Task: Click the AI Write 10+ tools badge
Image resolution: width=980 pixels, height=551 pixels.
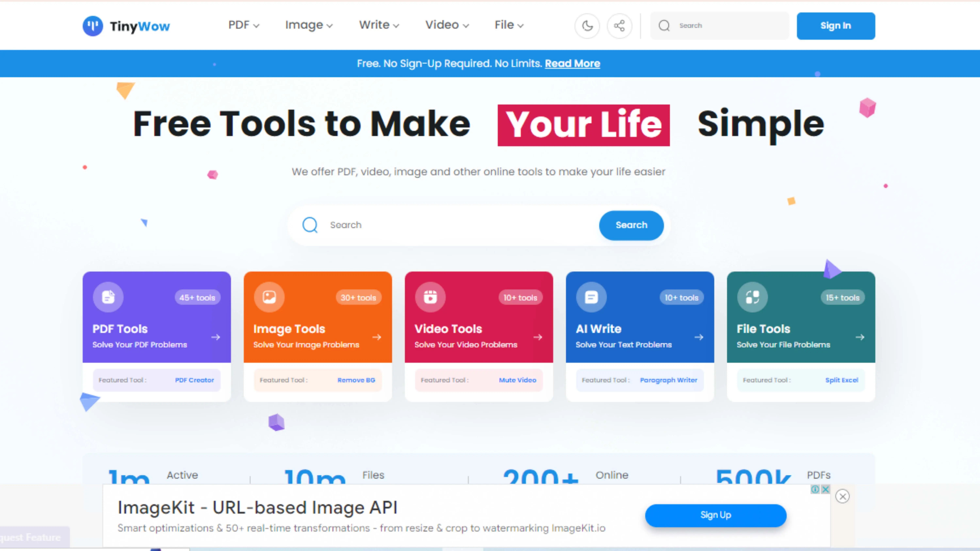Action: (x=681, y=297)
